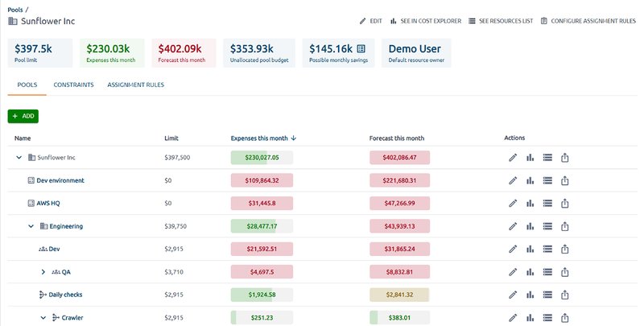This screenshot has width=644, height=326.
Task: Click the edit pencil icon for Sunflower Inc row
Action: (513, 158)
